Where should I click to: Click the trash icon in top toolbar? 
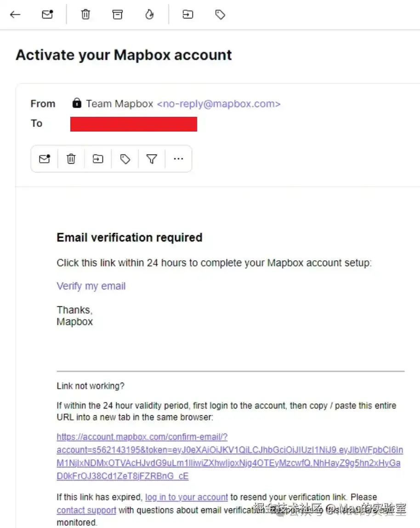coord(85,15)
